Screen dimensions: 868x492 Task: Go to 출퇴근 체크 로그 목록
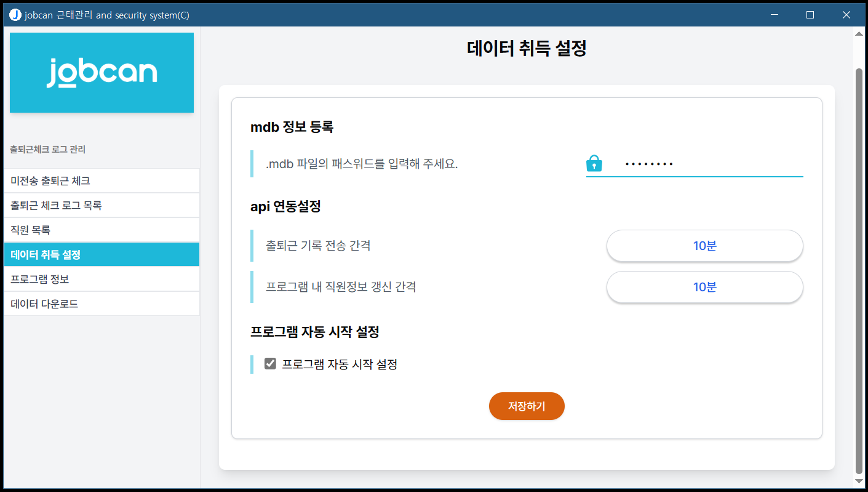coord(102,206)
